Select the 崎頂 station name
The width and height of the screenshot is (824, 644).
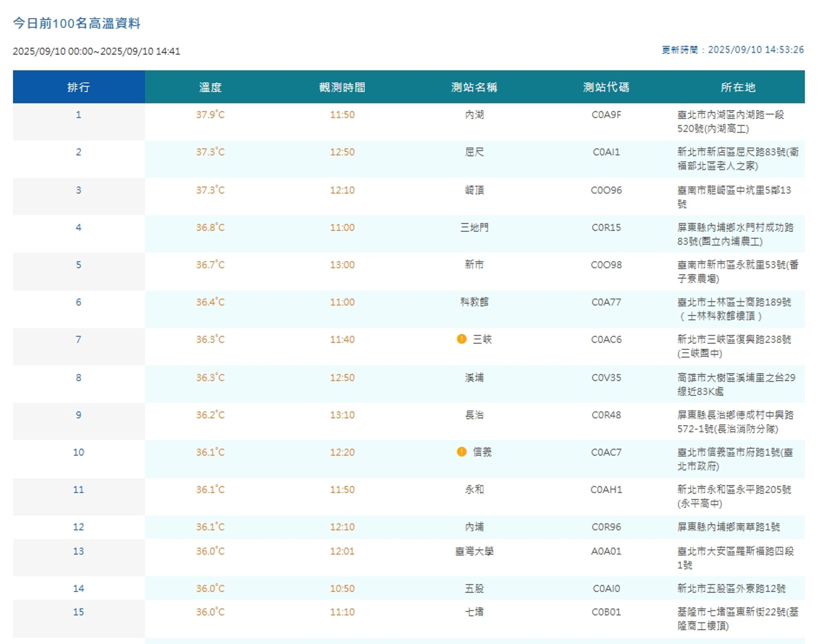[474, 190]
